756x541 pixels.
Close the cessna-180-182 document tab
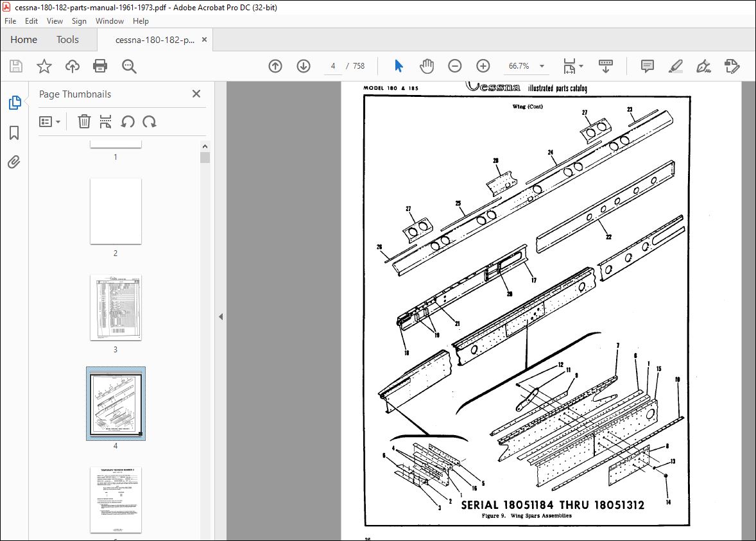click(205, 40)
